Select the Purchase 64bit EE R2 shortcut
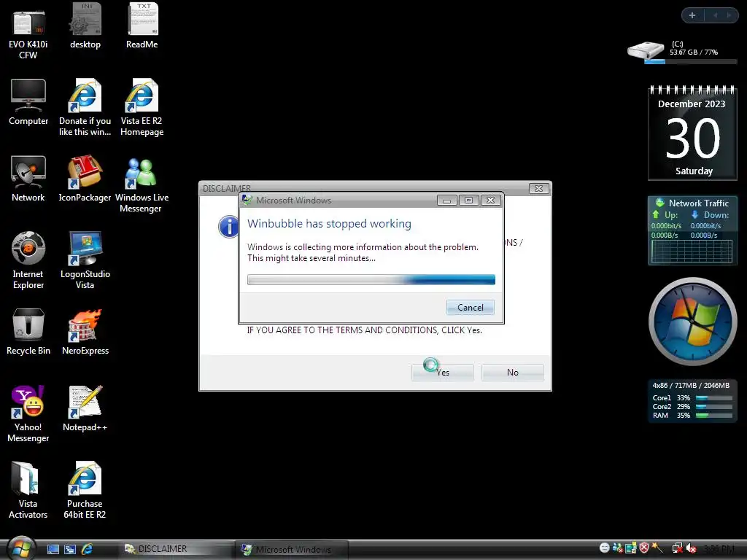 point(85,491)
